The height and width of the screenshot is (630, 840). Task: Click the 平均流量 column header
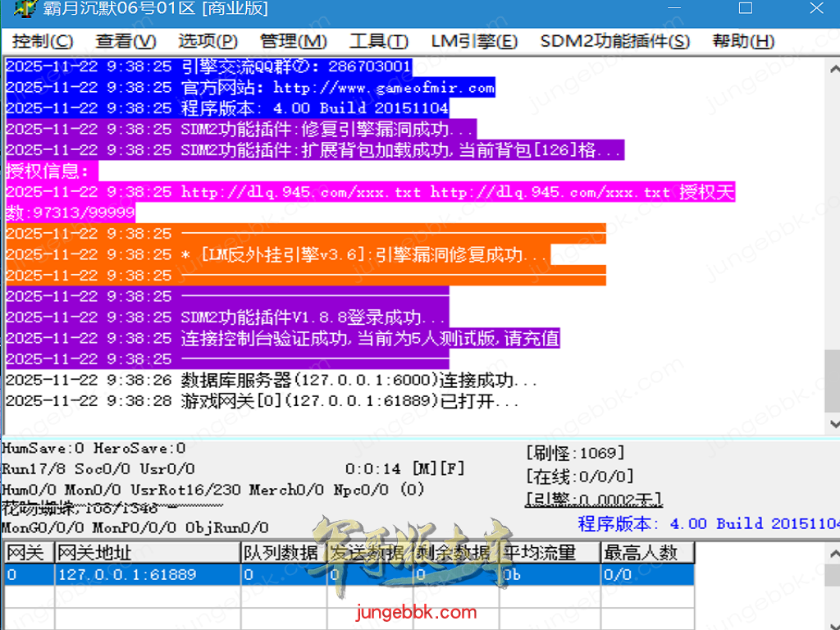point(541,552)
